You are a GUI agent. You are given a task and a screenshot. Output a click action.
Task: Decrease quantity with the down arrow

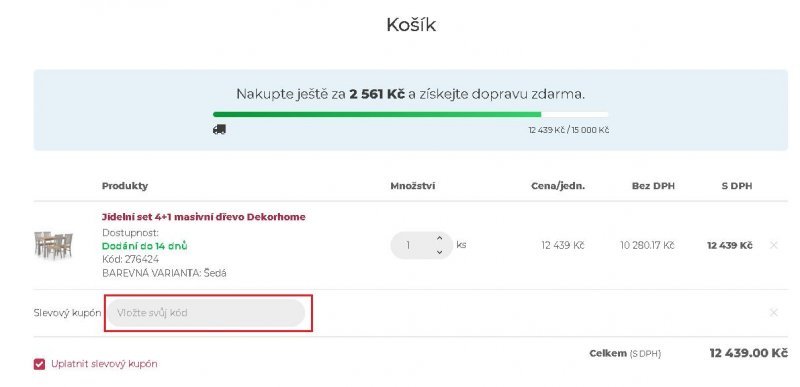pos(440,252)
